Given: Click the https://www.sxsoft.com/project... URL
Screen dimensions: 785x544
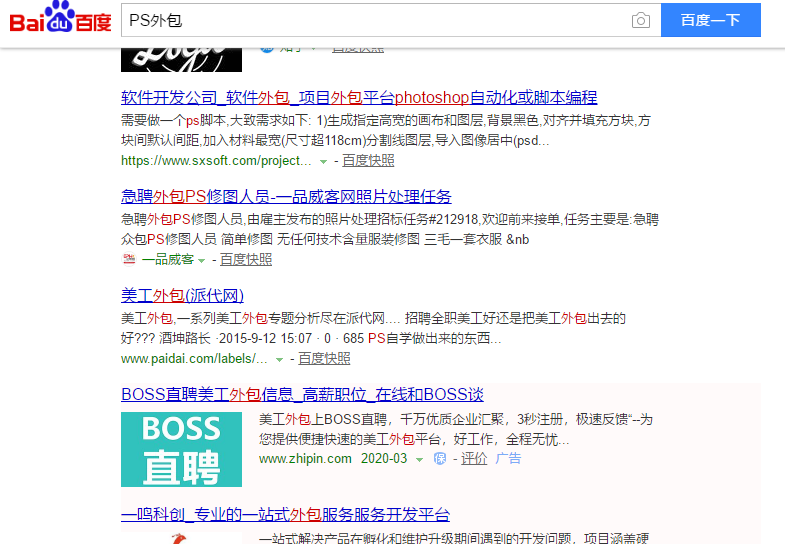Looking at the screenshot, I should 216,160.
